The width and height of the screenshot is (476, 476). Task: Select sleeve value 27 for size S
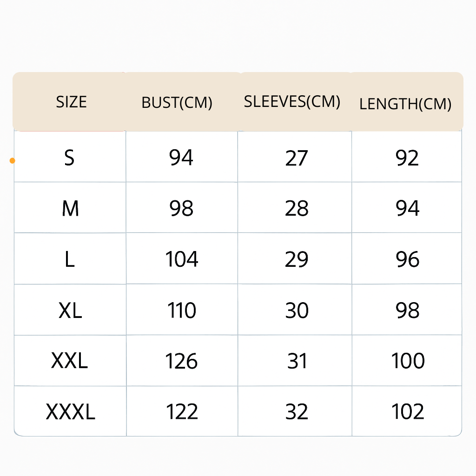click(297, 158)
